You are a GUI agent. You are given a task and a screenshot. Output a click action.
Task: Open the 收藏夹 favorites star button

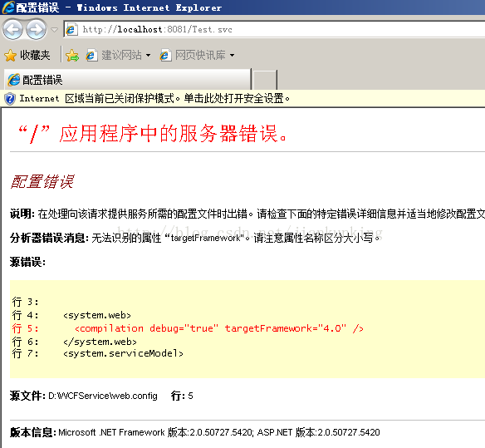point(27,55)
